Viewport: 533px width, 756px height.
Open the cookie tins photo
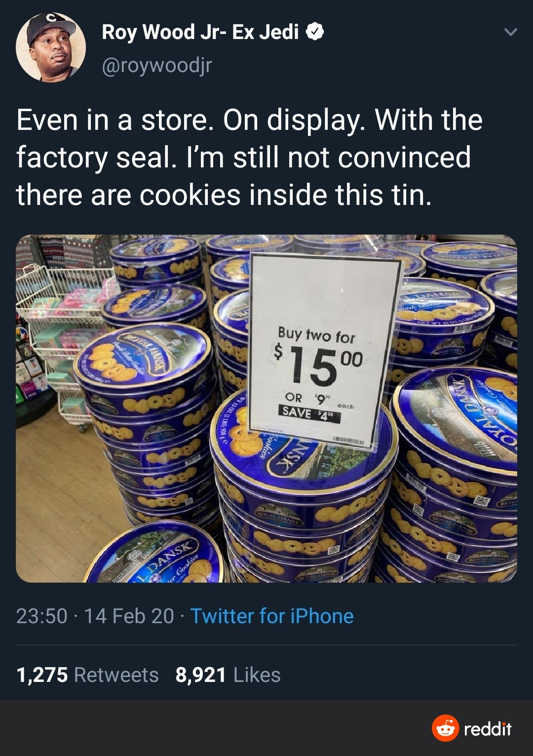[x=266, y=408]
